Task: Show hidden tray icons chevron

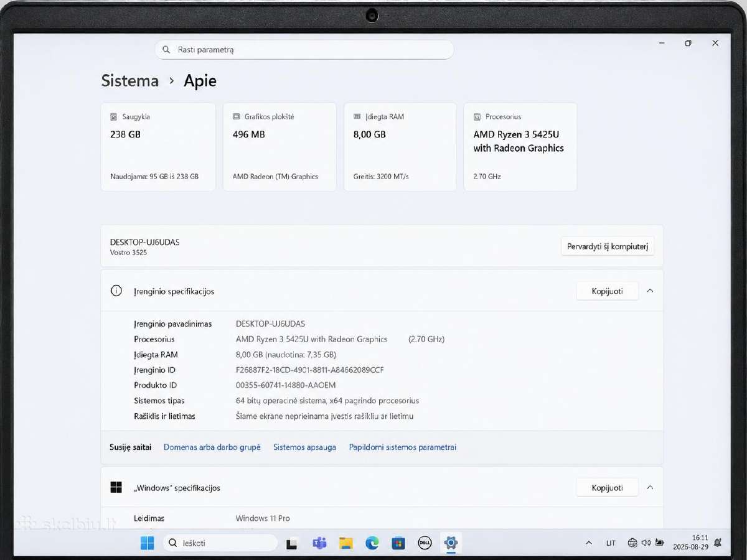Action: coord(589,543)
